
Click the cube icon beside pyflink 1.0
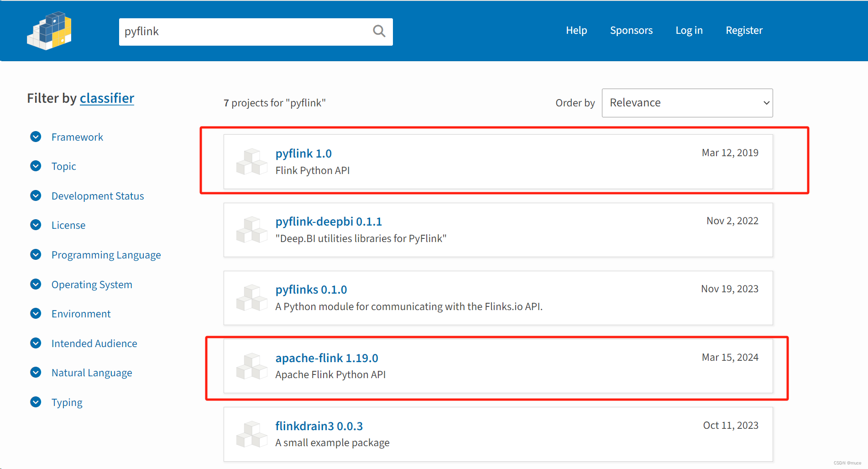[x=251, y=162]
